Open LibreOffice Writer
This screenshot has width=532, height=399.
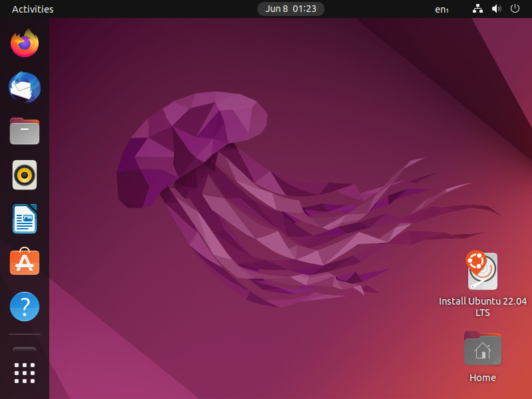tap(24, 219)
